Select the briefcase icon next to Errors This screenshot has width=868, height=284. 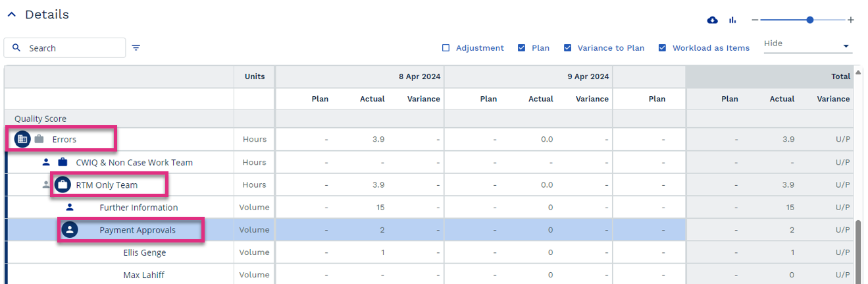click(39, 139)
